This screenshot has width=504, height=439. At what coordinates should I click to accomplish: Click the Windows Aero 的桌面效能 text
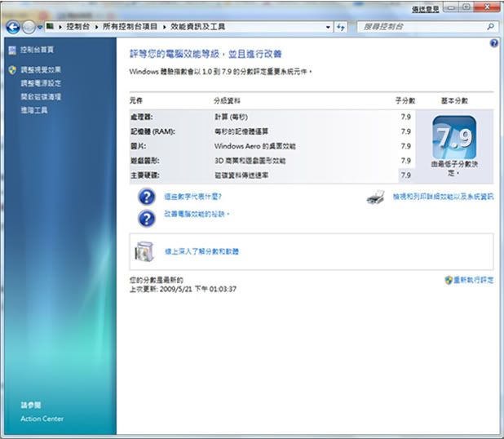(255, 146)
